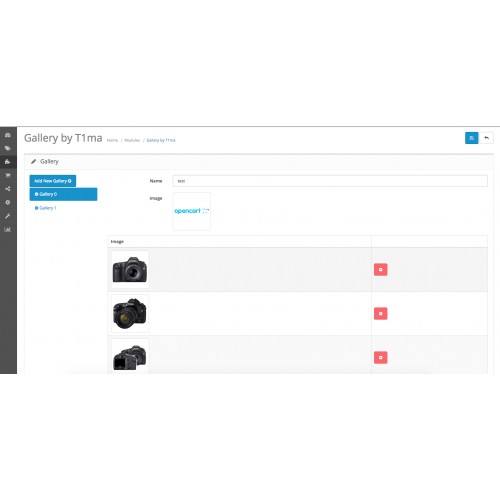Click the second camera thumbnail image

click(130, 313)
